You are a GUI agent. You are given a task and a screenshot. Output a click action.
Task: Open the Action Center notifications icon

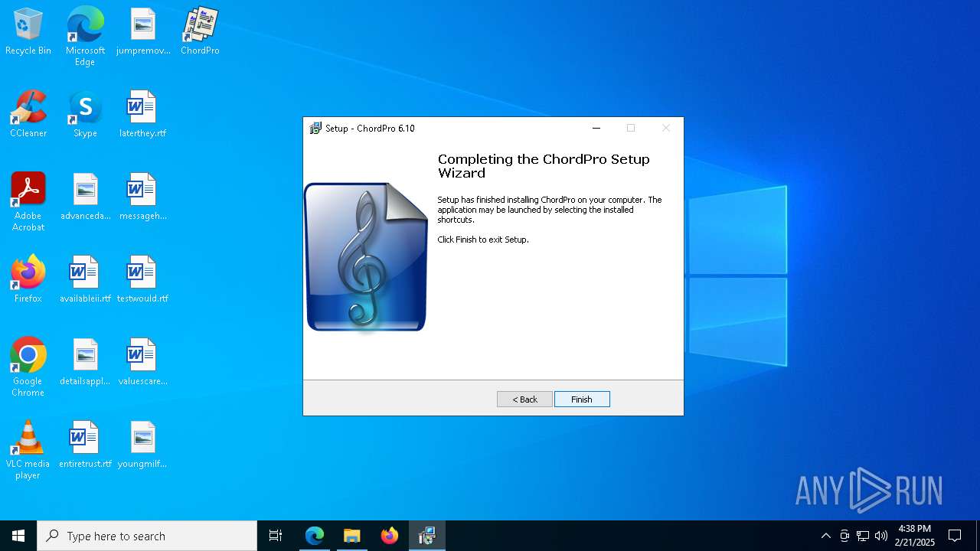[955, 536]
